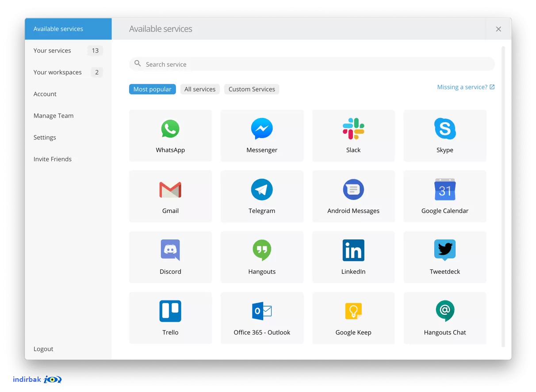Choose the Android Messages icon

coord(353,190)
